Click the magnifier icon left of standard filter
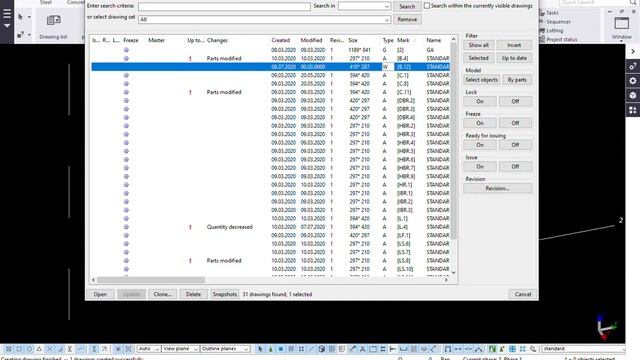This screenshot has width=640, height=360. click(533, 349)
